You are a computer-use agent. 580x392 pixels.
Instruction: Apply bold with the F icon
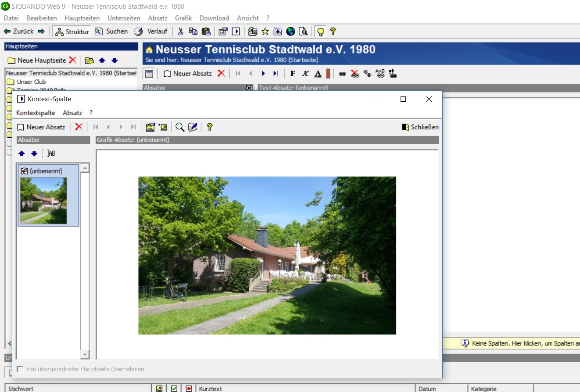(x=293, y=74)
